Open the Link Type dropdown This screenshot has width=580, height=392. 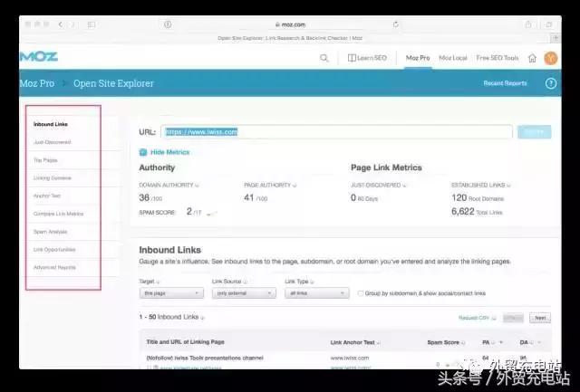(x=317, y=293)
